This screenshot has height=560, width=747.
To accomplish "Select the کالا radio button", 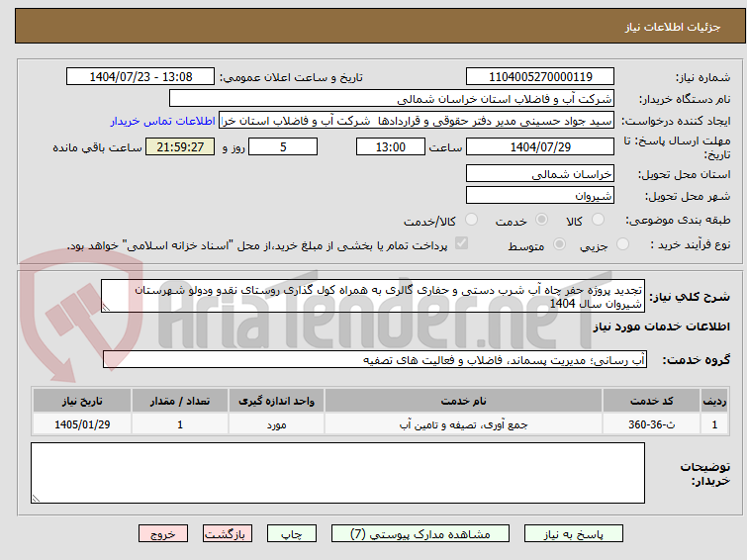I will coord(598,220).
